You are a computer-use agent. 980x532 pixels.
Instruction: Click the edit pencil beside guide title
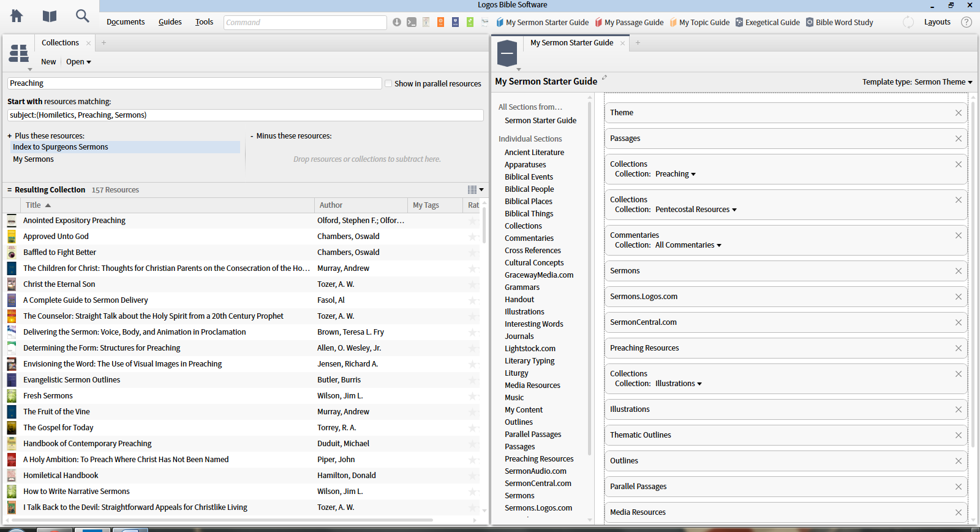pyautogui.click(x=604, y=78)
